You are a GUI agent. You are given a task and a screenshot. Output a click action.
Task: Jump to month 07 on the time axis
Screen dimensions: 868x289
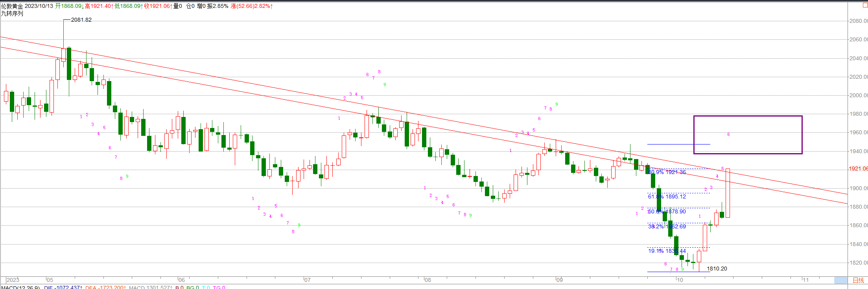pos(307,280)
